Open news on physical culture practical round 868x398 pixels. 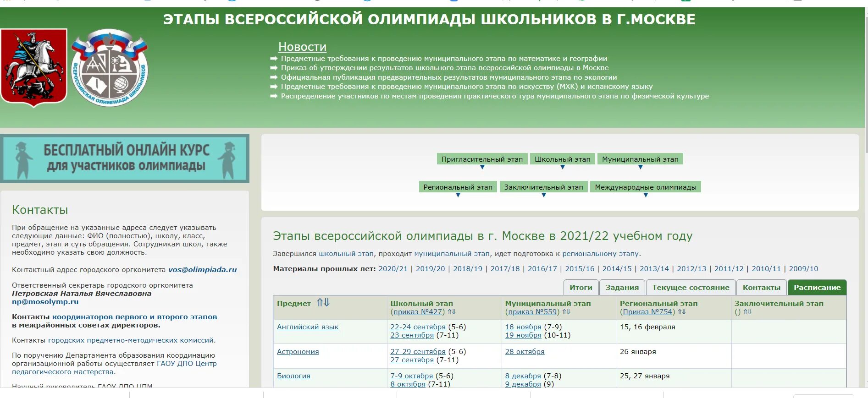[x=495, y=96]
